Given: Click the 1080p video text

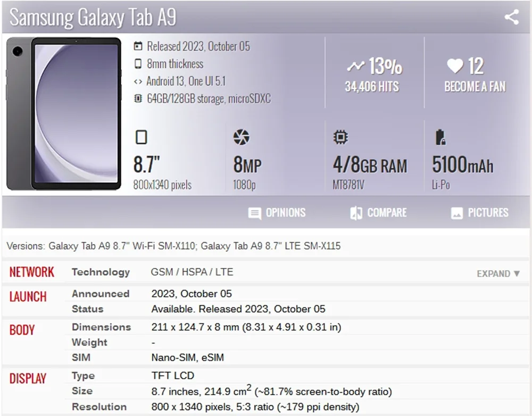Looking at the screenshot, I should 244,185.
